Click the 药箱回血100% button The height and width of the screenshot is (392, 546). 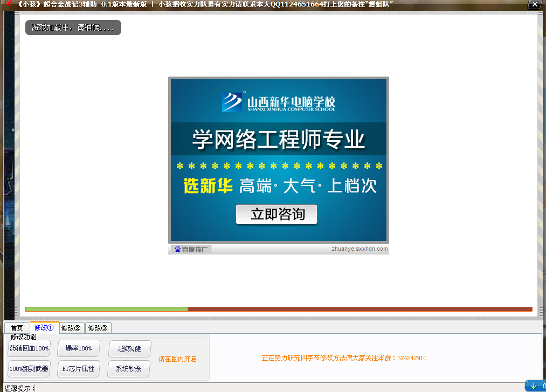tap(29, 348)
